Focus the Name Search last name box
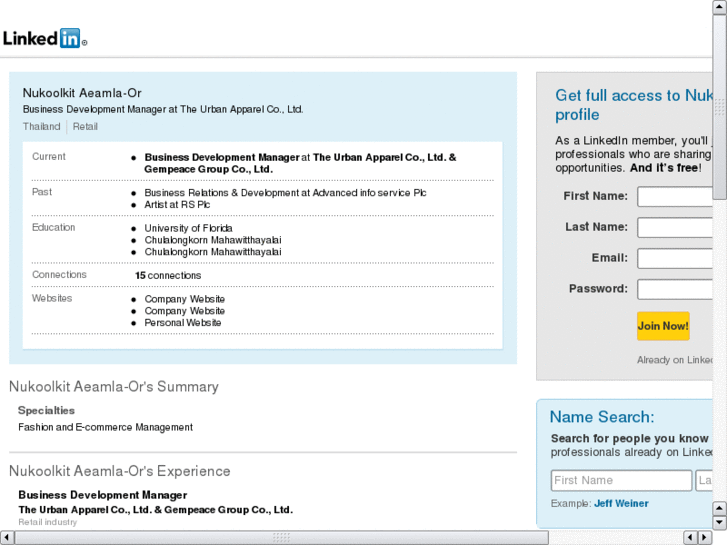This screenshot has width=727, height=545. 704,481
